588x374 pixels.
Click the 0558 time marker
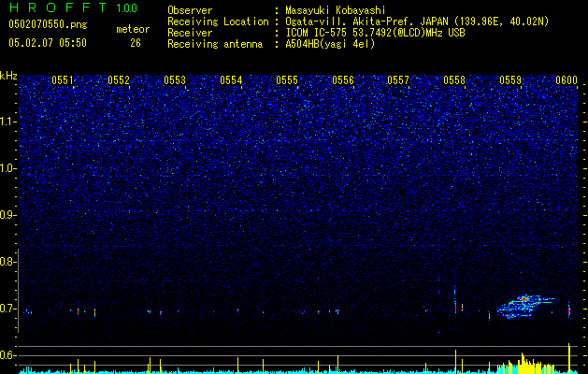[454, 80]
